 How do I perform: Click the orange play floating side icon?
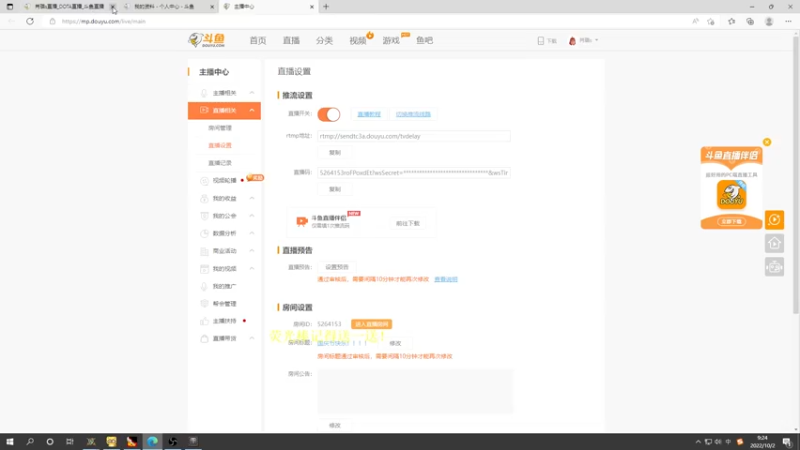tap(774, 220)
